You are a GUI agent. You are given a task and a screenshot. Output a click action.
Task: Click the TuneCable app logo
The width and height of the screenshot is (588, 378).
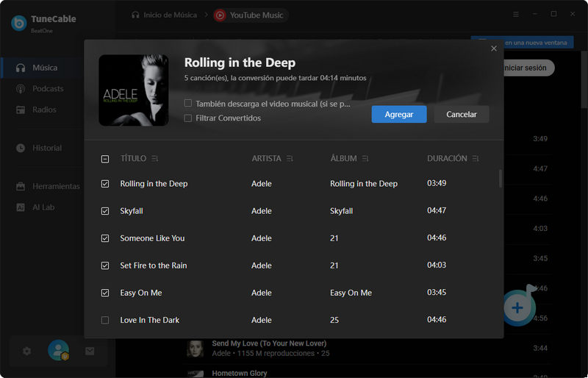(19, 23)
